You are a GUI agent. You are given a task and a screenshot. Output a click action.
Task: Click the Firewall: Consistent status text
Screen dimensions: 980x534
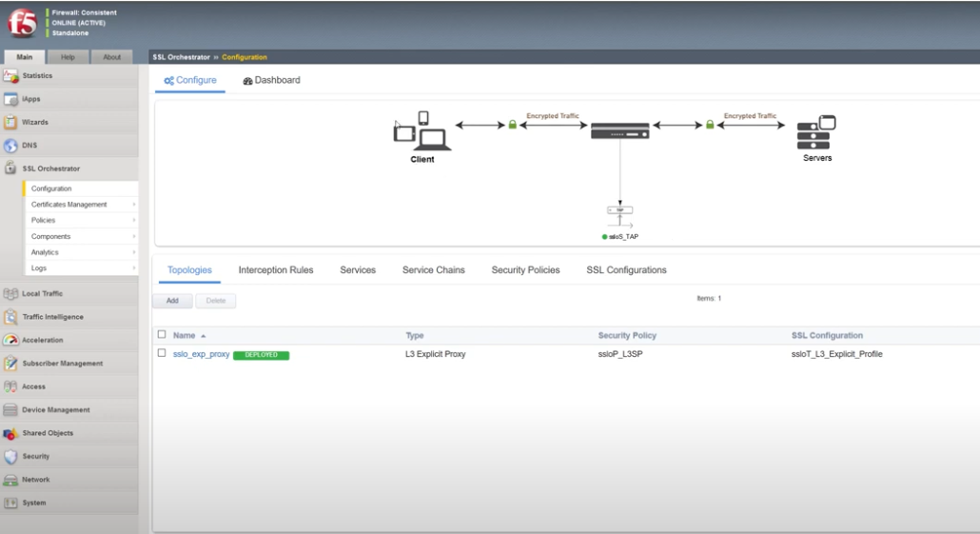[x=84, y=12]
